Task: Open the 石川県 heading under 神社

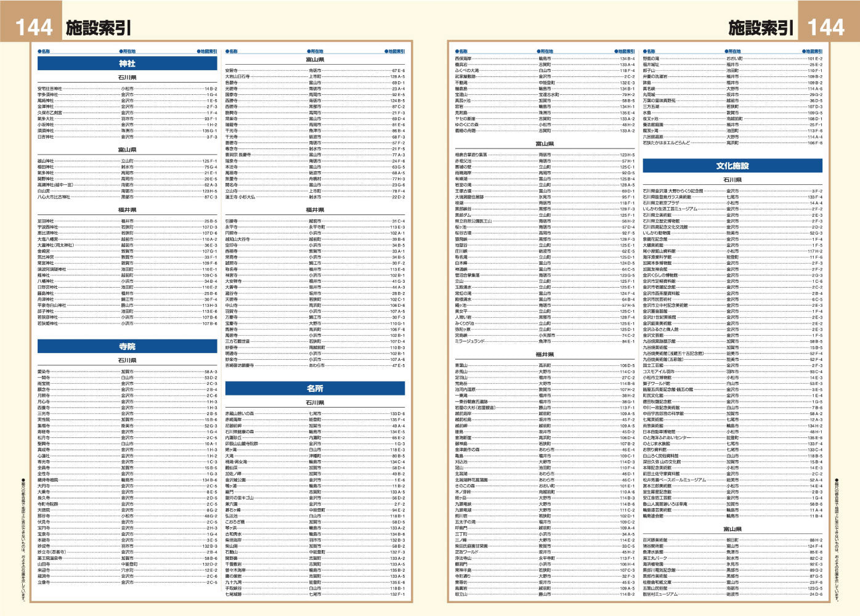Action: [x=127, y=78]
